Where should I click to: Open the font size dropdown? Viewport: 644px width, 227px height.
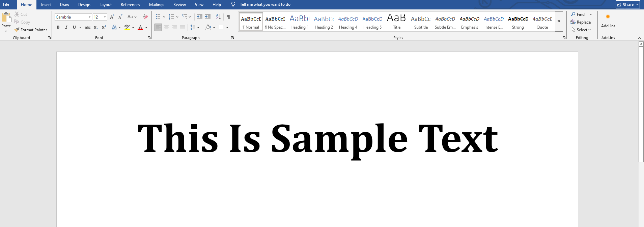pyautogui.click(x=105, y=17)
